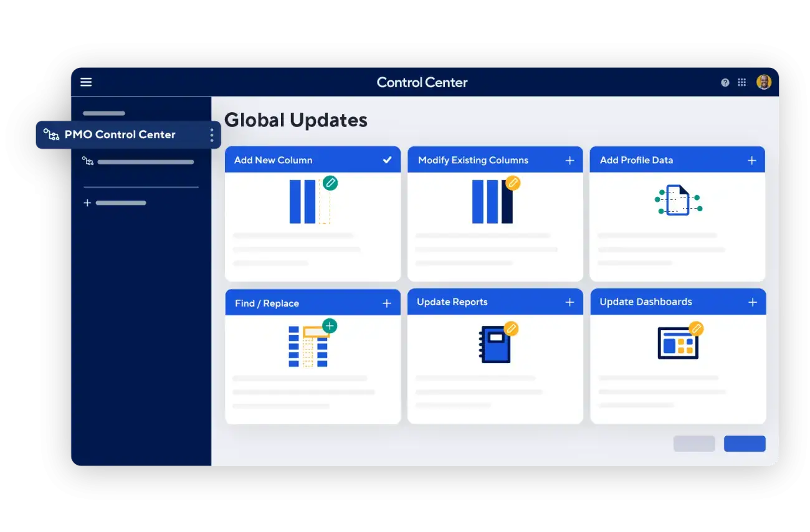
Task: Click green plus badge on Find / Replace
Action: (x=330, y=326)
